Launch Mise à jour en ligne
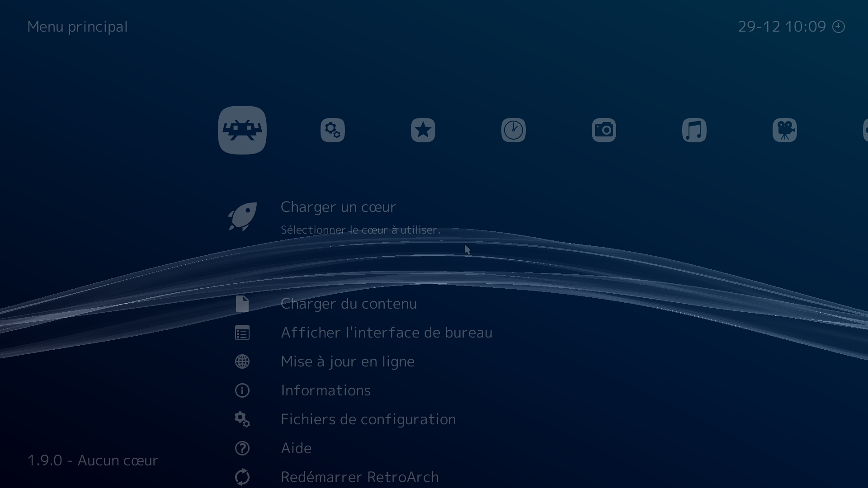This screenshot has height=488, width=868. coord(347,361)
